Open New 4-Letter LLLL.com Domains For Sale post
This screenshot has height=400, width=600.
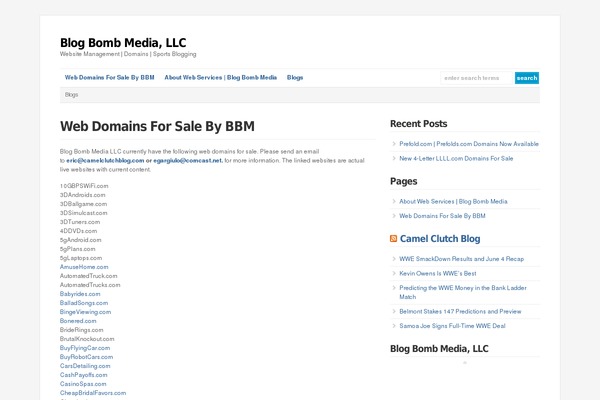[x=456, y=158]
